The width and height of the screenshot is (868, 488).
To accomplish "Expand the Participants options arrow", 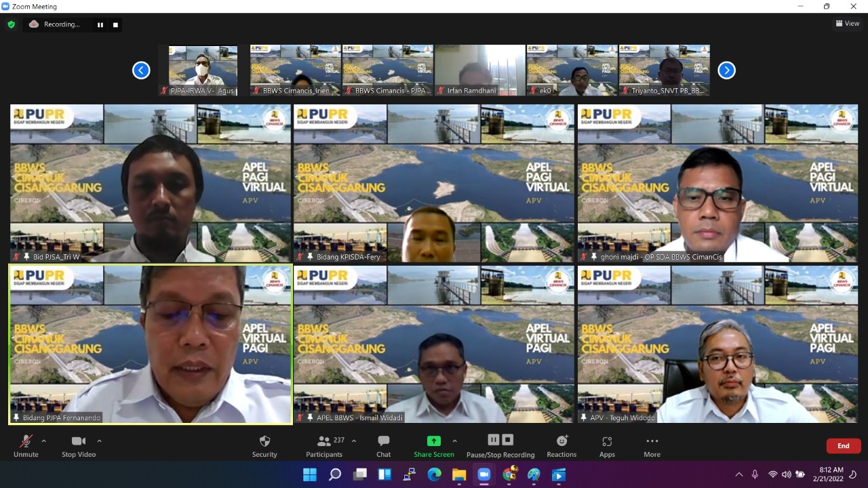I will point(353,441).
